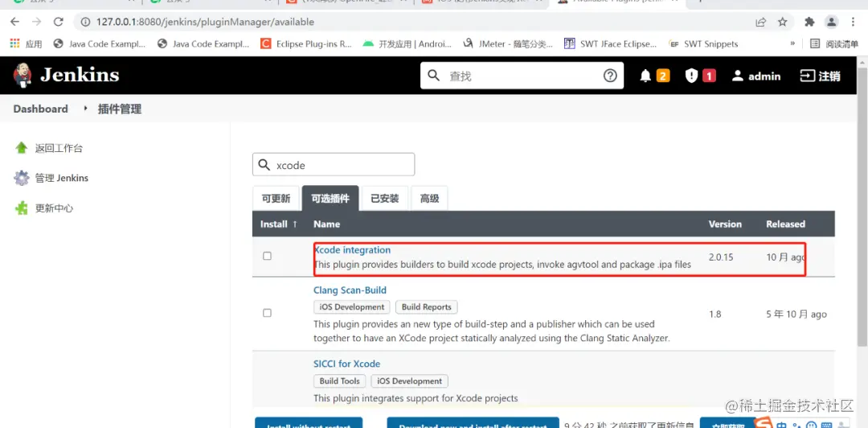Screen dimensions: 868x428
Task: Click magnifier icon in plugin filter box
Action: (265, 165)
